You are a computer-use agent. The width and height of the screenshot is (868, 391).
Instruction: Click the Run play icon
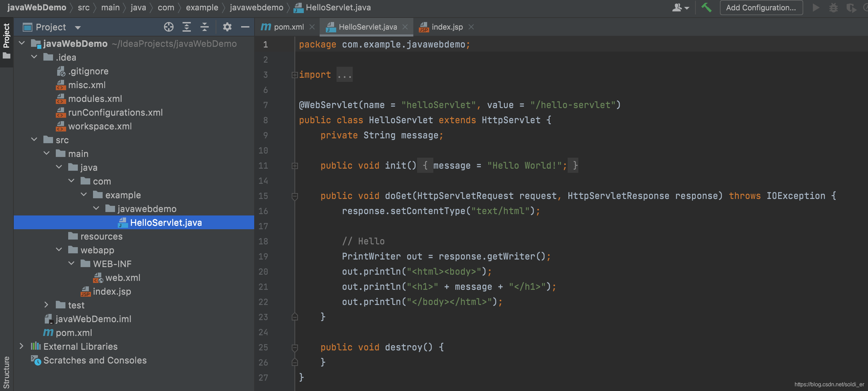(815, 8)
